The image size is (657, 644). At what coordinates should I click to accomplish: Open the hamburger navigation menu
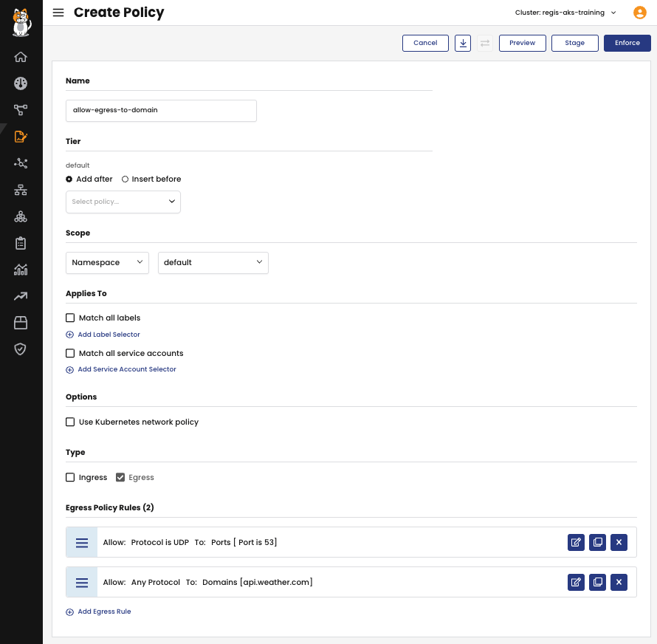click(x=58, y=13)
